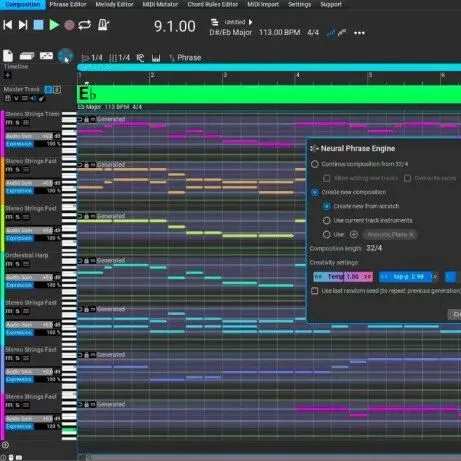Adjust Expression slider on Orchestral Harp

coord(33,285)
